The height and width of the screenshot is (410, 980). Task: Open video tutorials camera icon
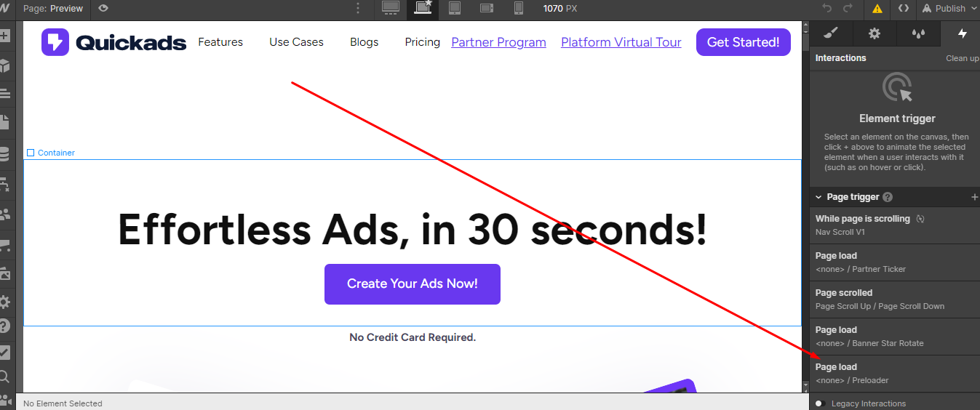(x=5, y=399)
